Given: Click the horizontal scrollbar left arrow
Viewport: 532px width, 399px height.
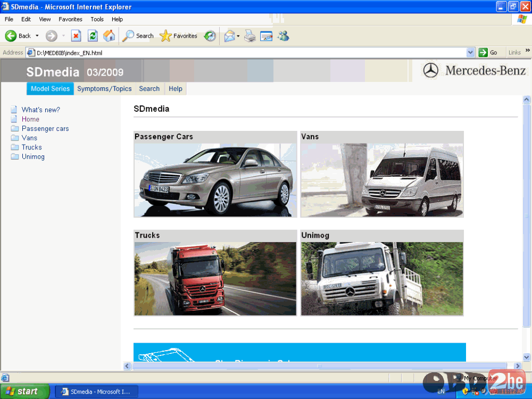Looking at the screenshot, I should pyautogui.click(x=128, y=366).
